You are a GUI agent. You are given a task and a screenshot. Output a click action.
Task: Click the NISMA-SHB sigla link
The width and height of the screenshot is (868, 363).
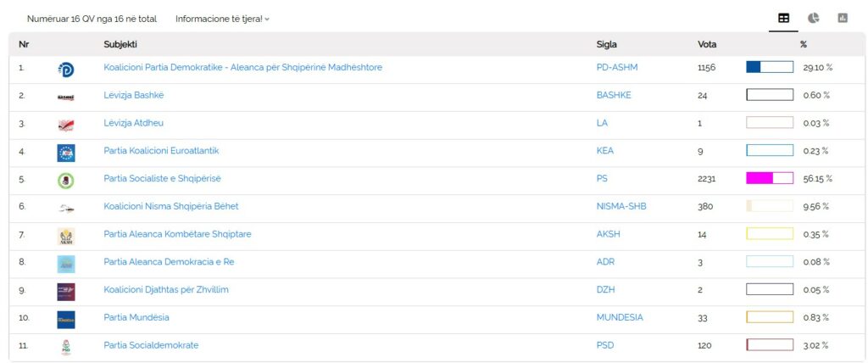coord(621,206)
